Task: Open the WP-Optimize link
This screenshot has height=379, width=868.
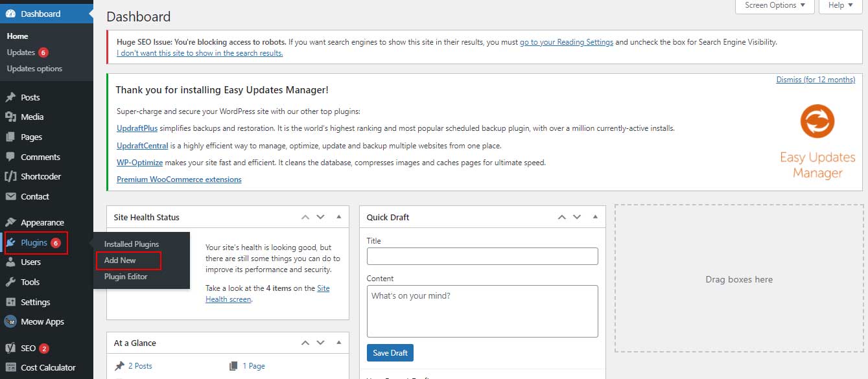Action: coord(139,163)
